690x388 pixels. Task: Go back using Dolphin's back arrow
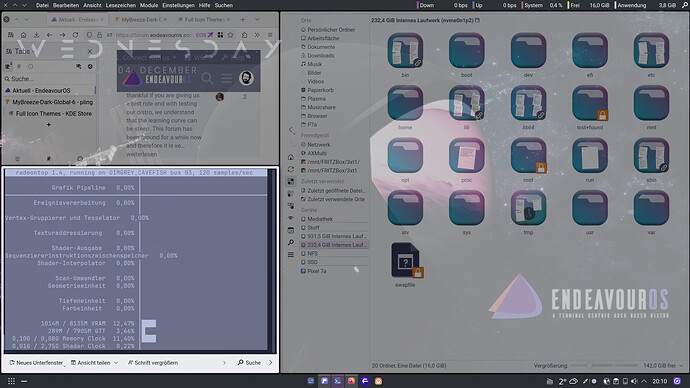point(291,130)
